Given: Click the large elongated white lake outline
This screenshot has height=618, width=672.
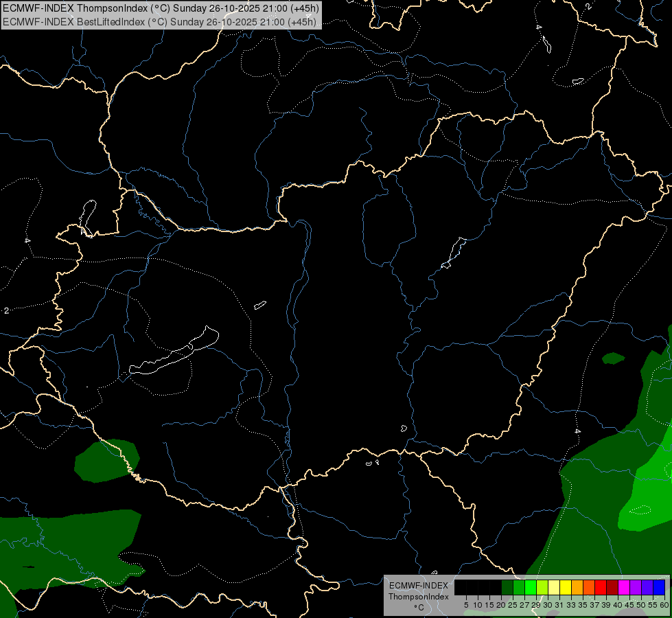Looking at the screenshot, I should pos(174,352).
